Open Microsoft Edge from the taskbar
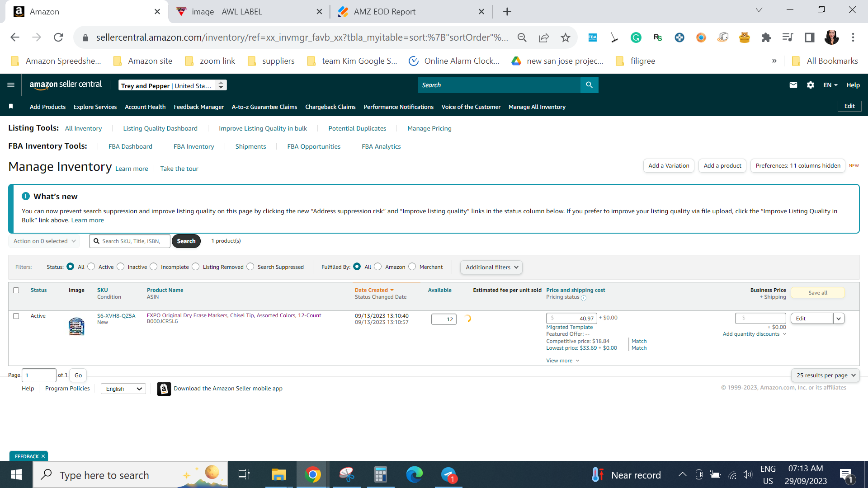Screen dimensions: 868x488 coord(414,474)
